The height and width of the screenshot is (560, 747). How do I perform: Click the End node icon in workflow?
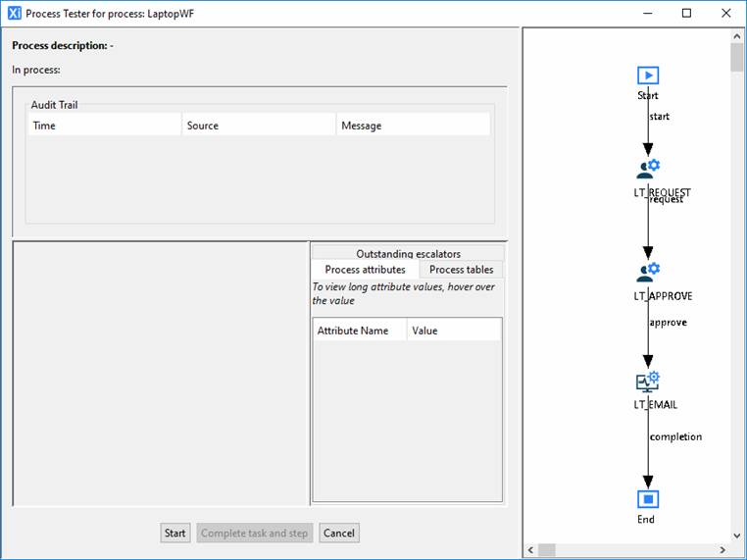647,499
